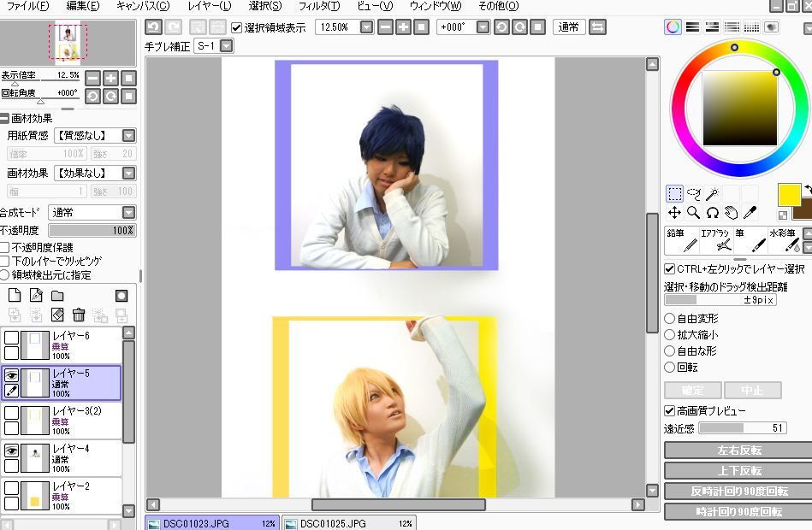
Task: Toggle the HSV slider panel
Action: pos(712,26)
